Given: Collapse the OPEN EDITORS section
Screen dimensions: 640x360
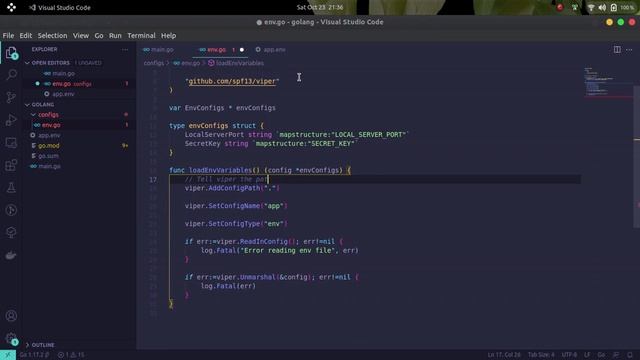Looking at the screenshot, I should (78, 63).
